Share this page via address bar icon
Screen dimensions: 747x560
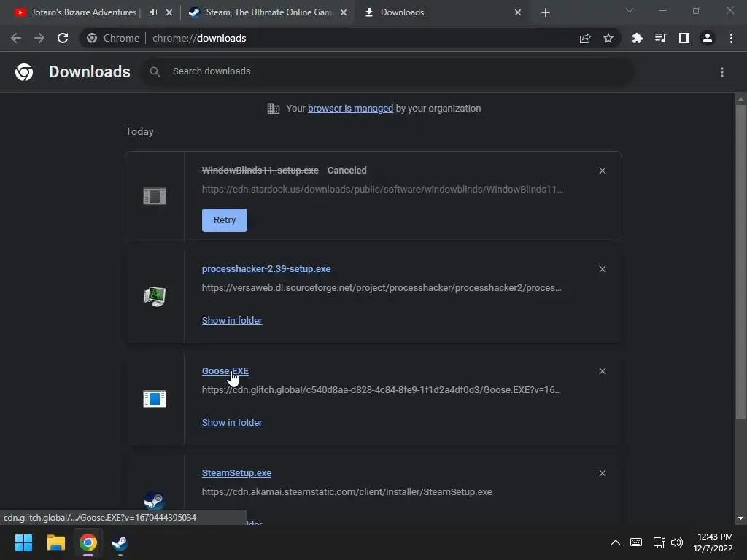585,38
